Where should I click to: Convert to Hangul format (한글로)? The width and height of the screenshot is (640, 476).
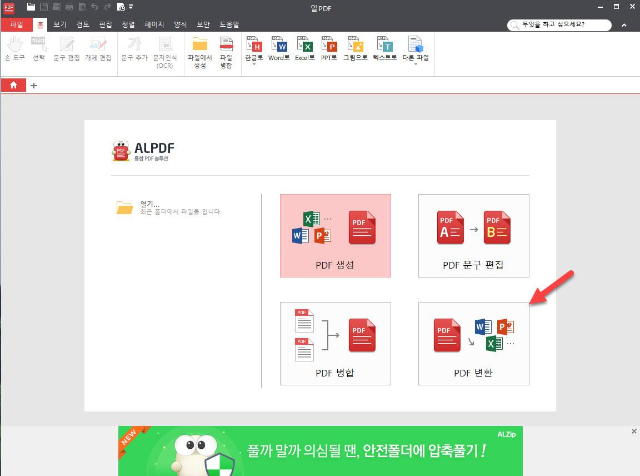point(254,48)
